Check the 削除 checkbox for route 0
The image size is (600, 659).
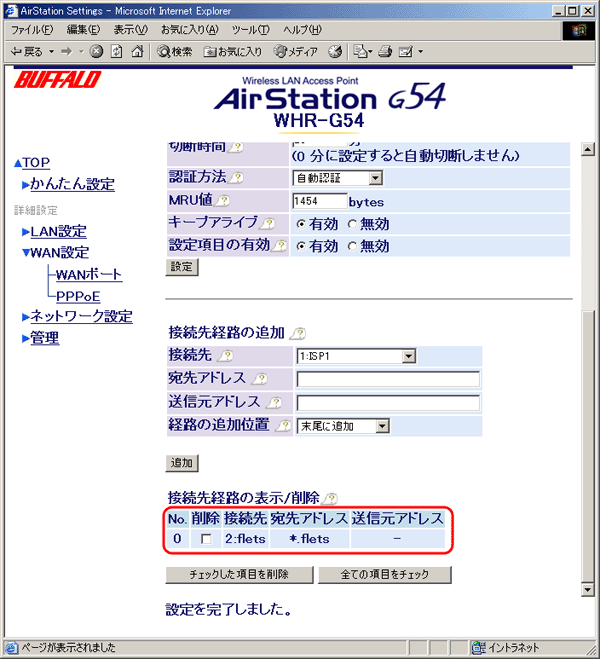205,539
